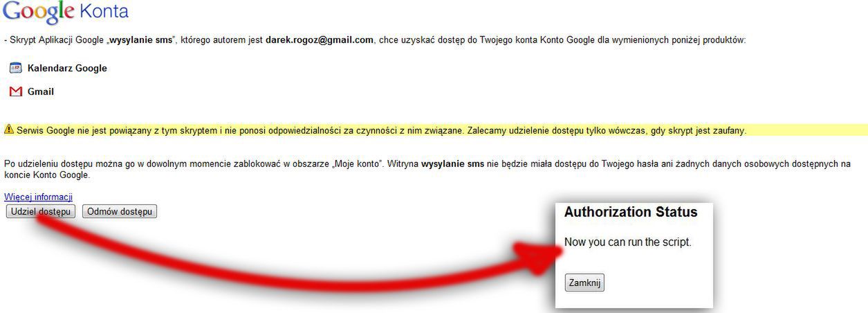This screenshot has height=313, width=868.
Task: Click the Gmail envelope icon
Action: (15, 91)
